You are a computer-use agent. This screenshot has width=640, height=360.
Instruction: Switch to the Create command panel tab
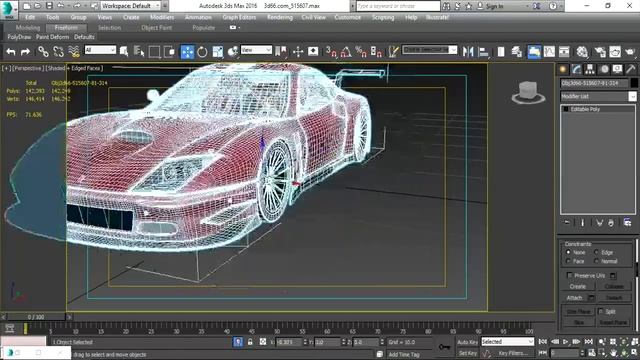[563, 69]
